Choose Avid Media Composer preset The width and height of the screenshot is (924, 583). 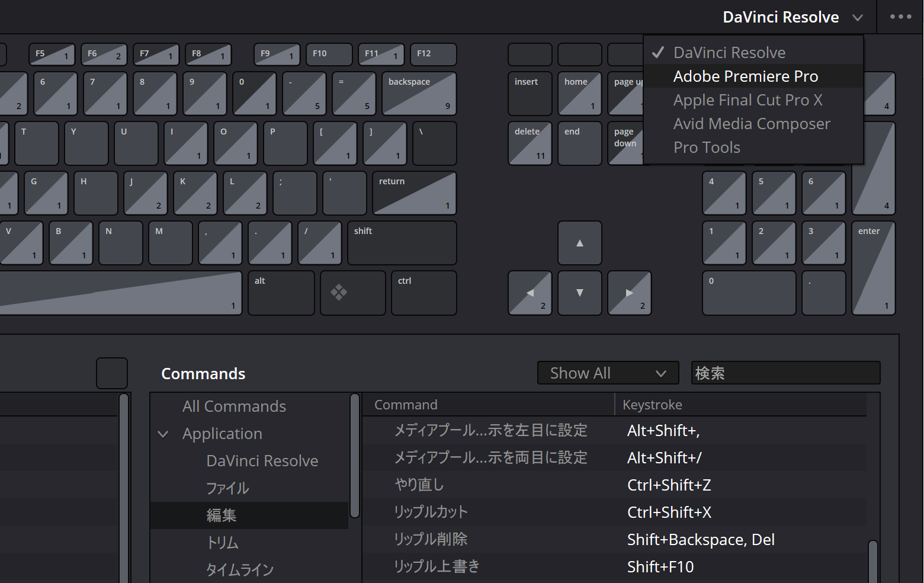point(753,123)
